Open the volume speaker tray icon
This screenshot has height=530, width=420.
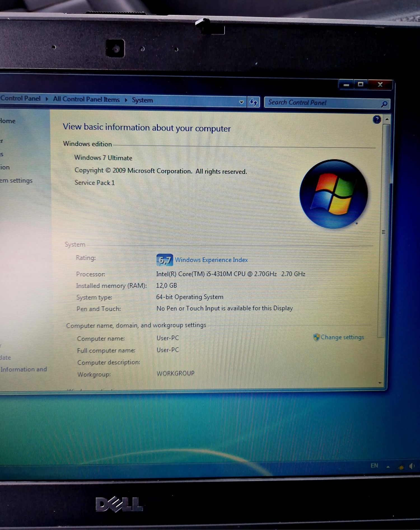(412, 466)
